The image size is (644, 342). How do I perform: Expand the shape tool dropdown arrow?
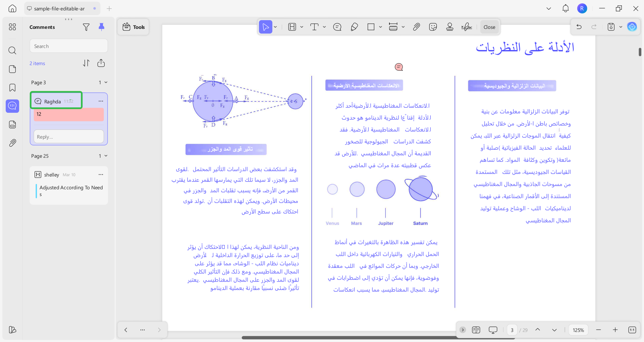click(380, 27)
